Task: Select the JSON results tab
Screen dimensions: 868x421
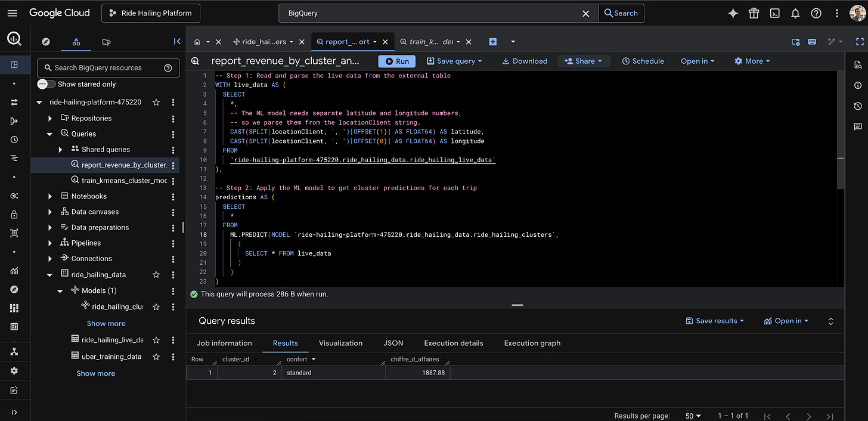Action: [x=393, y=343]
